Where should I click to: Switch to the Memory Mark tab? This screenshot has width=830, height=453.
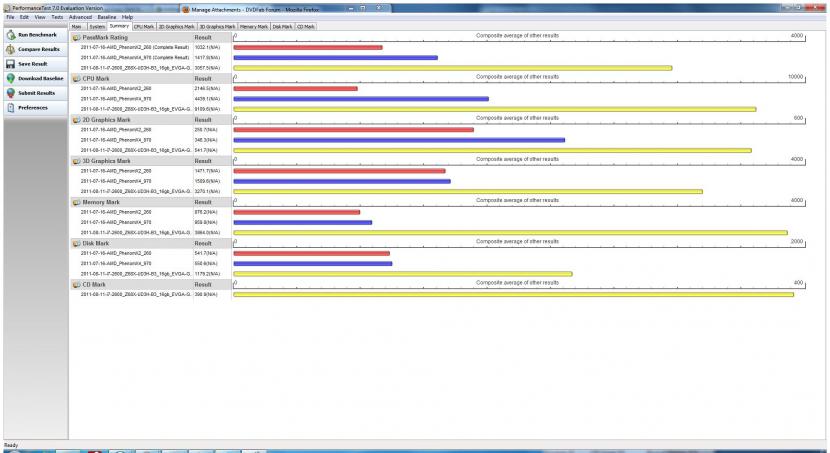pos(254,26)
